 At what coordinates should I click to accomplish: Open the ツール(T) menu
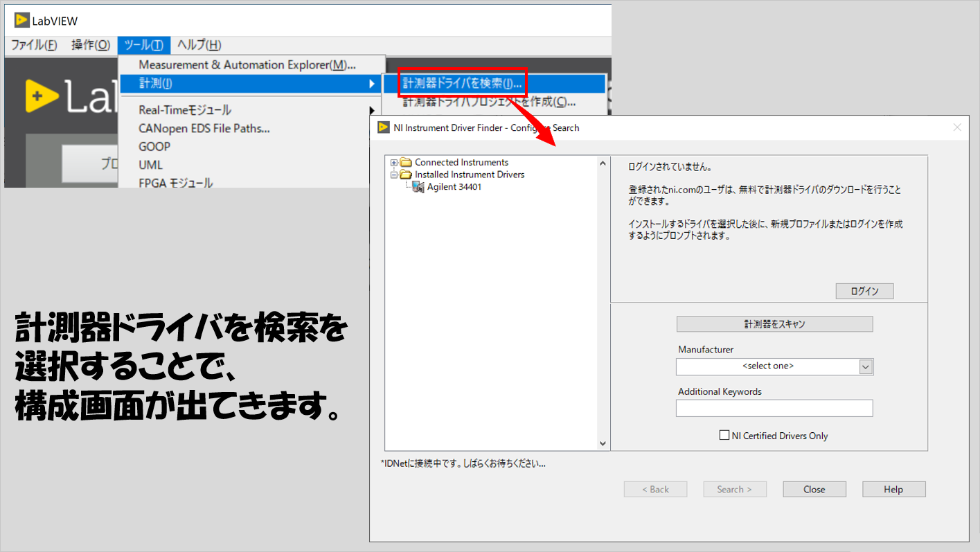coord(144,45)
